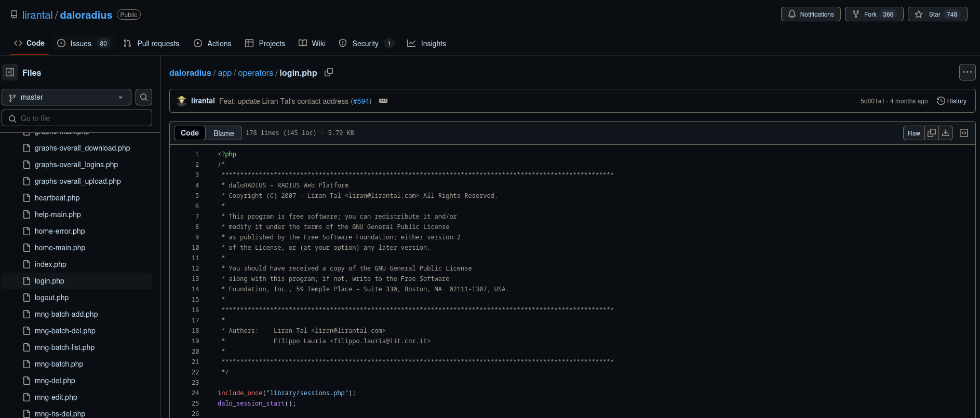Select login.php in the file tree

click(x=77, y=281)
